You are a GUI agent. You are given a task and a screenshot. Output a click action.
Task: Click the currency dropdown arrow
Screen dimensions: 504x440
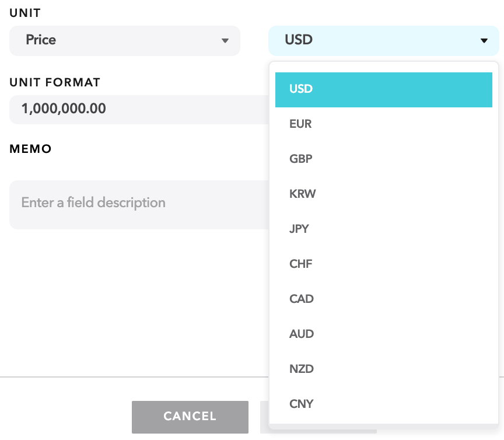pyautogui.click(x=483, y=41)
